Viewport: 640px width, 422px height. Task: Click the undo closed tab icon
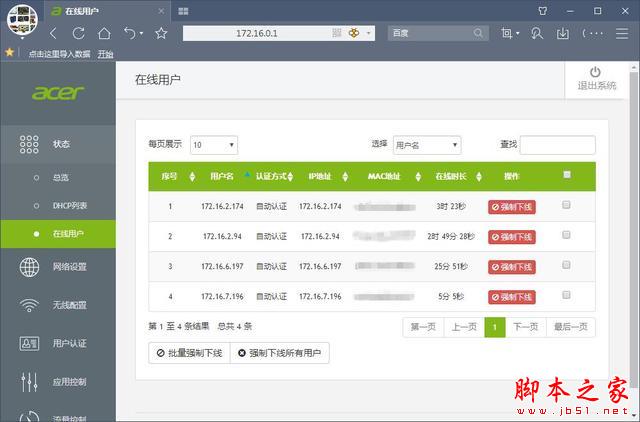coord(130,33)
